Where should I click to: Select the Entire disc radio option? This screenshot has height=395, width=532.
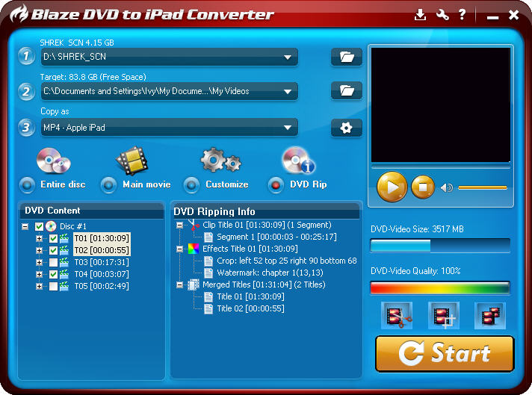tap(28, 184)
